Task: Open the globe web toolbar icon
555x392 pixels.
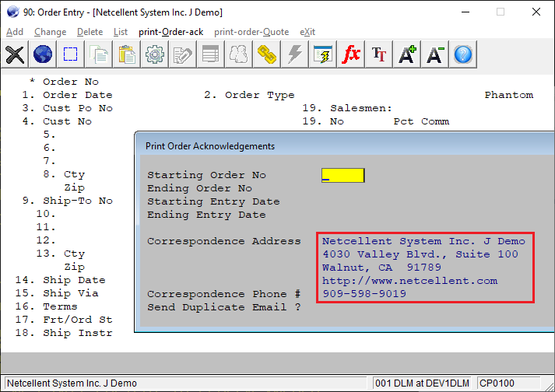Action: [x=43, y=54]
